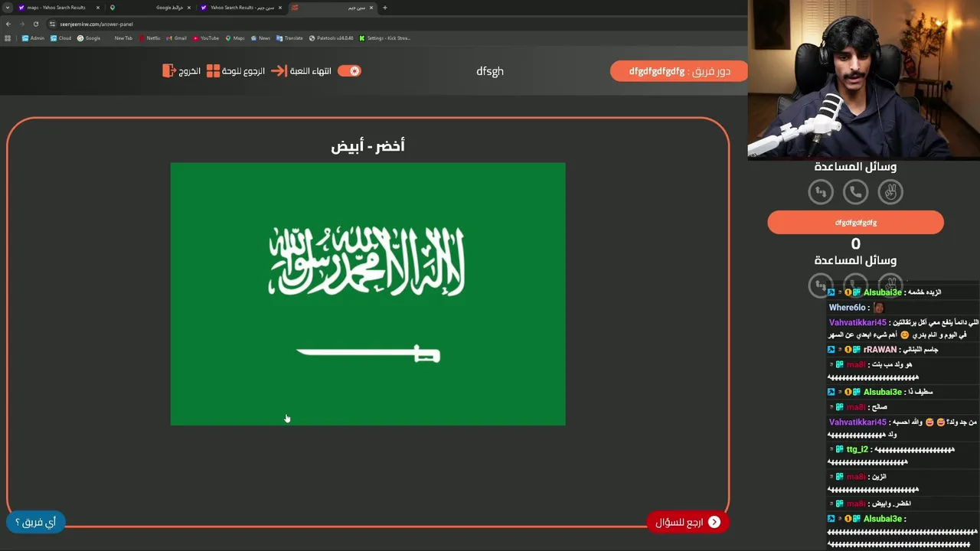980x551 pixels.
Task: Click the team score 0
Action: [x=856, y=244]
